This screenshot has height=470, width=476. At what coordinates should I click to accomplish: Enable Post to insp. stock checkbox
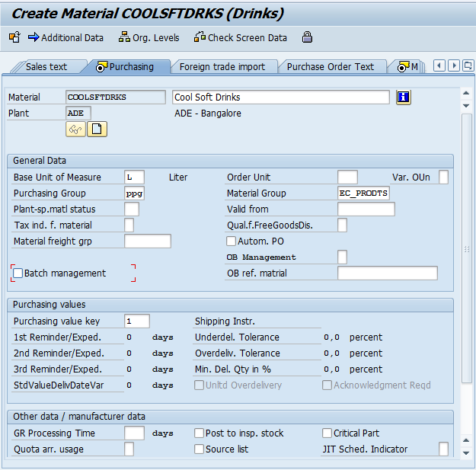(x=200, y=433)
